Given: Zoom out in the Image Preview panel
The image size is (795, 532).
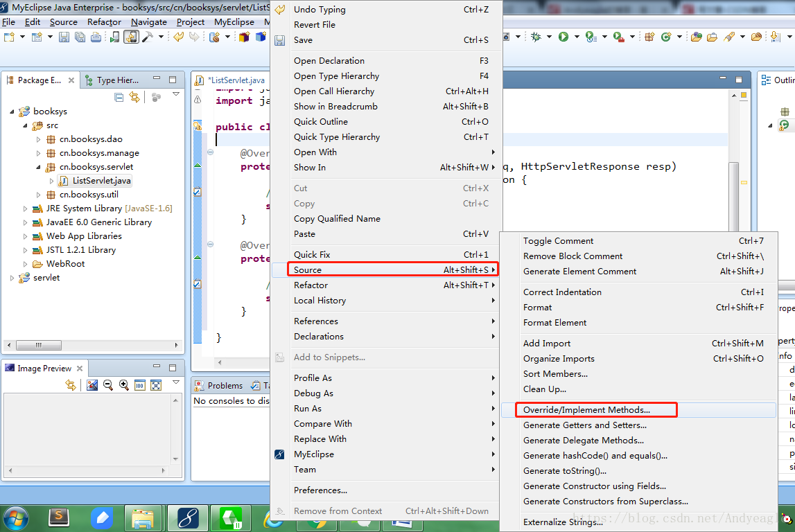Looking at the screenshot, I should click(108, 385).
